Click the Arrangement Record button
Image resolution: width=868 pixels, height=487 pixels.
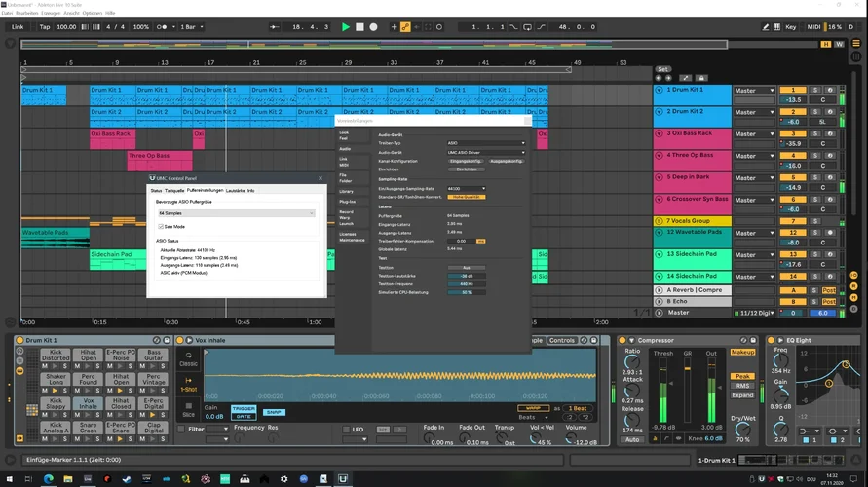click(373, 27)
